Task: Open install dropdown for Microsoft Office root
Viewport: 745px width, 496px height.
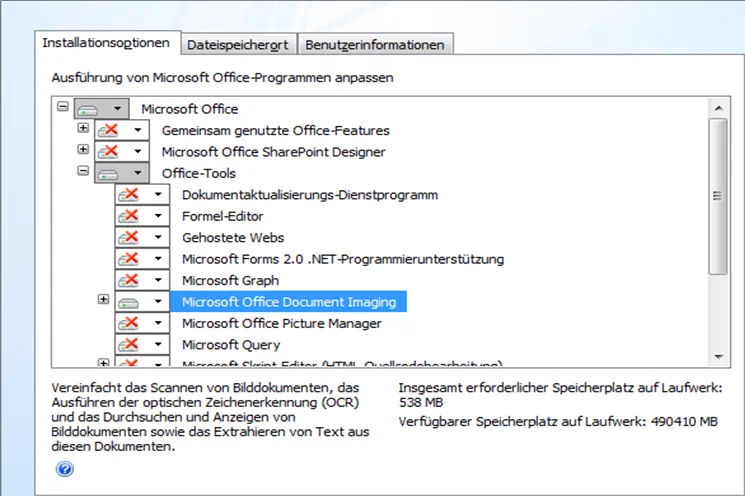Action: click(x=117, y=108)
